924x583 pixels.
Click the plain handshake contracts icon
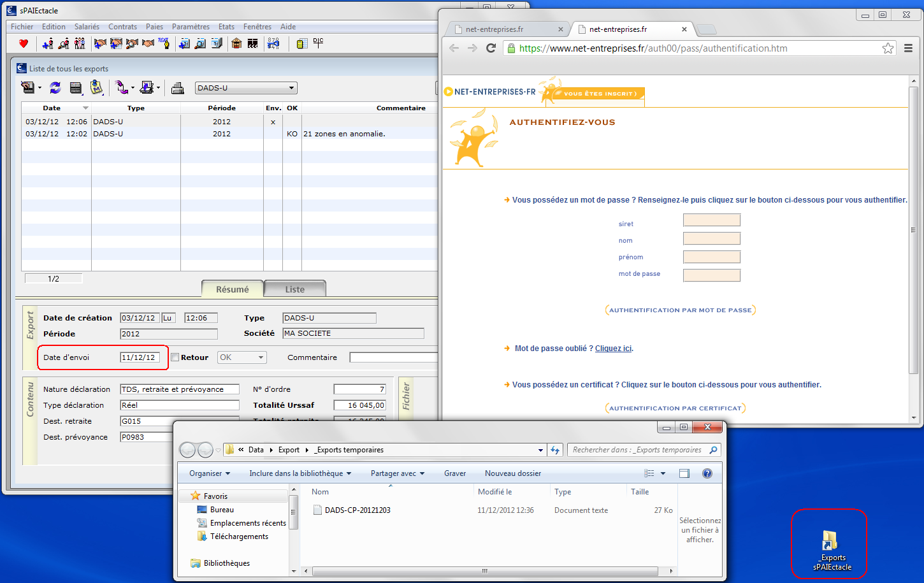(x=148, y=43)
